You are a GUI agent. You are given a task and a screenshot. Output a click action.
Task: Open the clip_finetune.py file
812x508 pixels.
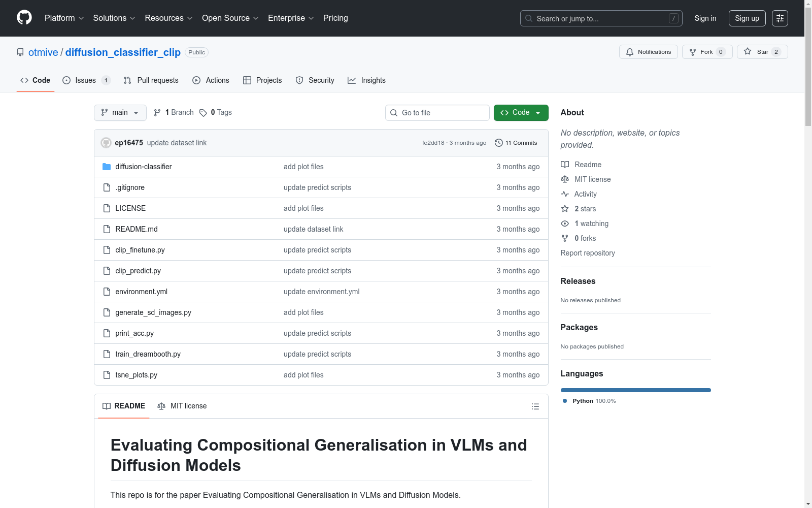140,250
